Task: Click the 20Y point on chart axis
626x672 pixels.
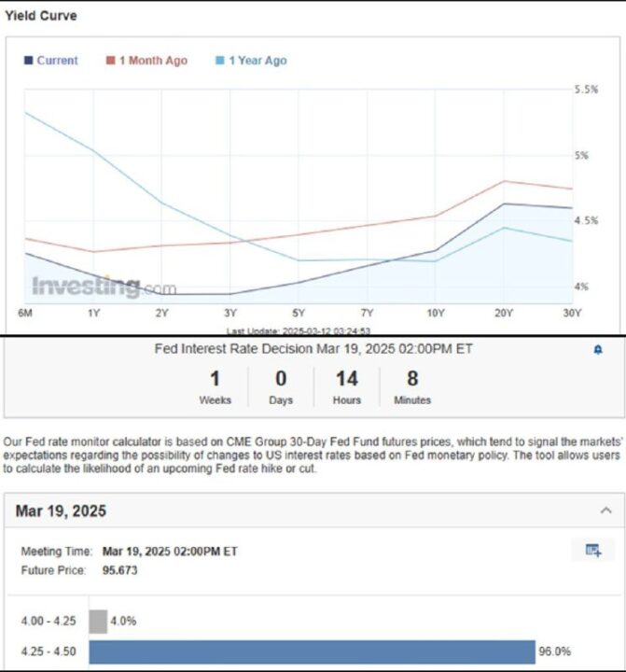Action: (x=504, y=314)
